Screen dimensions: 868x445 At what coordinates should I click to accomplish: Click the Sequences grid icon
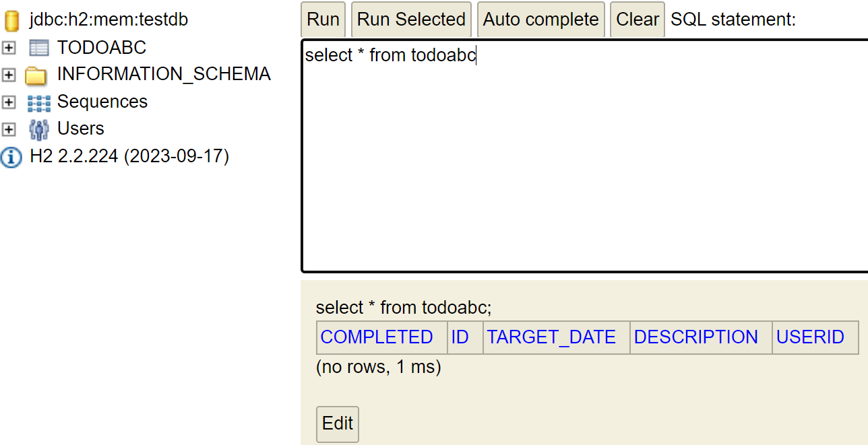click(39, 103)
